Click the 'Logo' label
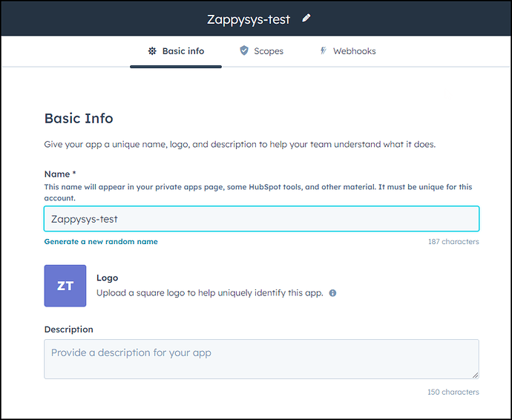Viewport: 512px width, 420px height. click(107, 278)
